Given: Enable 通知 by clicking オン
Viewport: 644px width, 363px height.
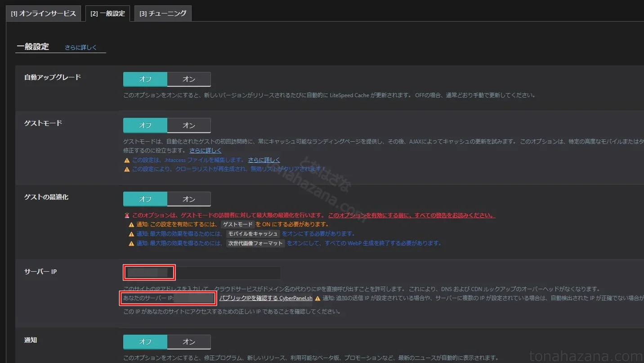Looking at the screenshot, I should pyautogui.click(x=189, y=342).
